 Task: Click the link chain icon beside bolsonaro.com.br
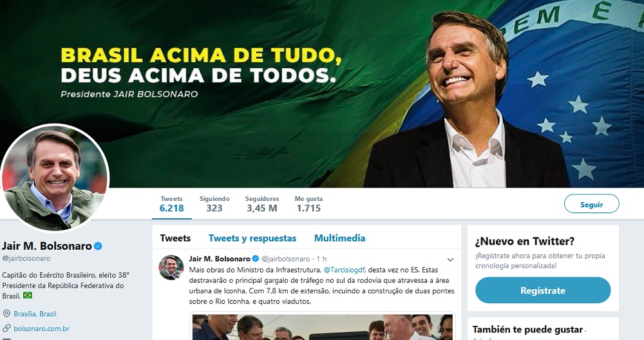tap(6, 328)
